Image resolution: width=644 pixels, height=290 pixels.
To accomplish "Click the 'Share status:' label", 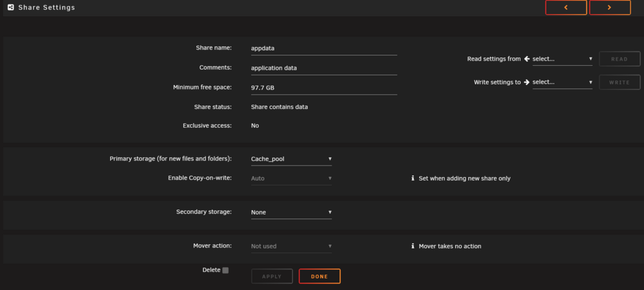I will click(x=213, y=107).
